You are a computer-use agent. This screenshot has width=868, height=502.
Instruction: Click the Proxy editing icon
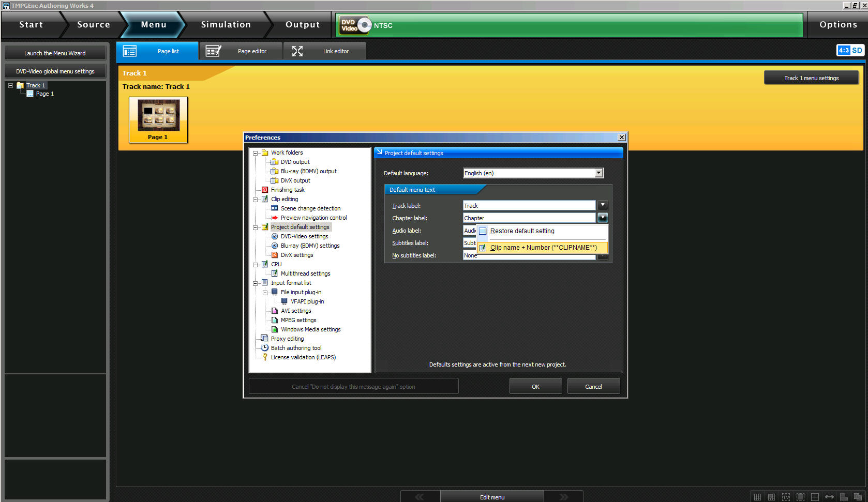coord(265,339)
